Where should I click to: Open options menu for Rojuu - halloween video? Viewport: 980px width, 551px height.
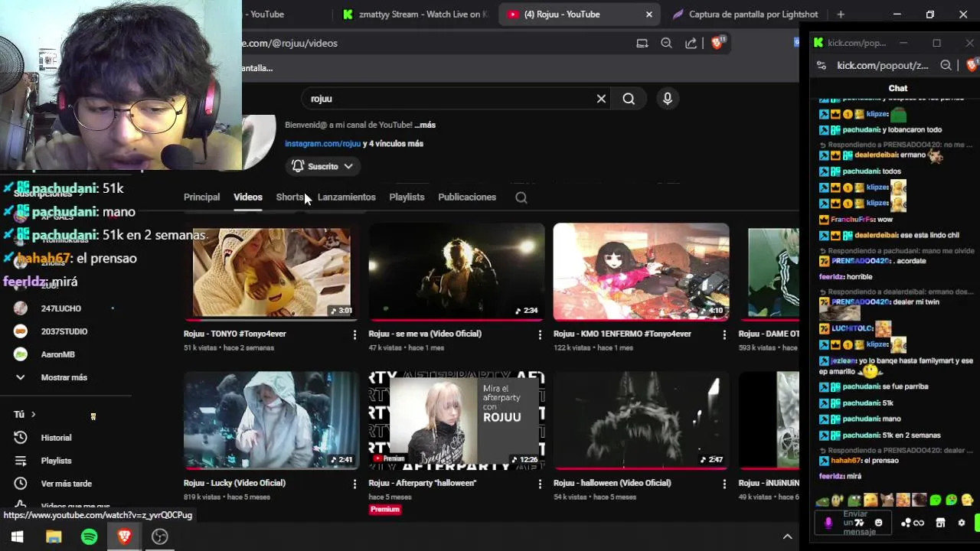pos(724,484)
